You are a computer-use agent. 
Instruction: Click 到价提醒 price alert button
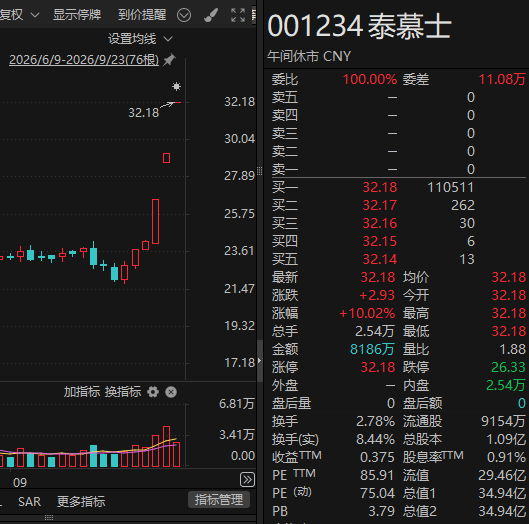tap(142, 15)
